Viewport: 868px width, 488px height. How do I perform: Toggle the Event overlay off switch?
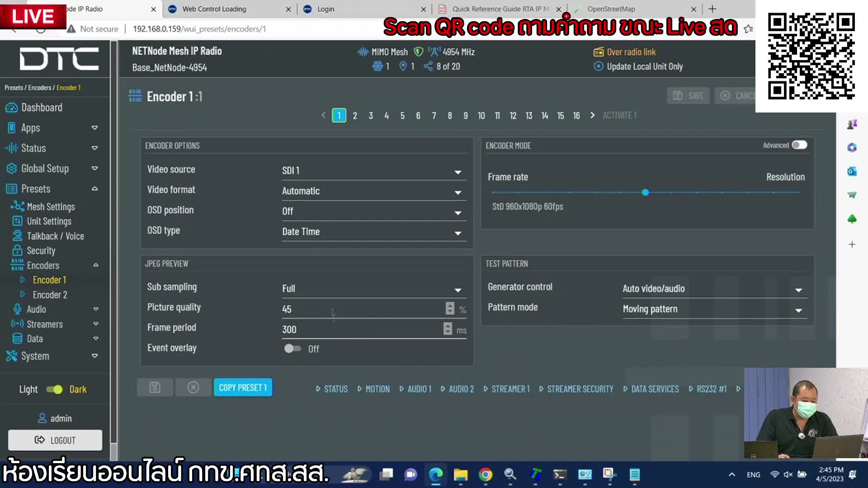[292, 348]
